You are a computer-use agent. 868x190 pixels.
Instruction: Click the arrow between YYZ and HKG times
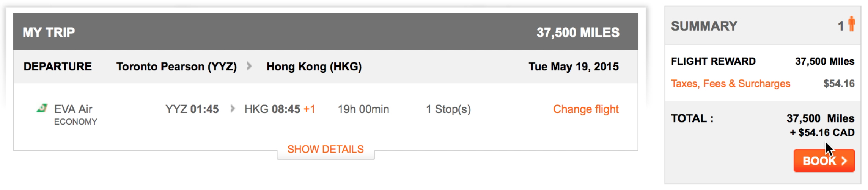[x=233, y=109]
